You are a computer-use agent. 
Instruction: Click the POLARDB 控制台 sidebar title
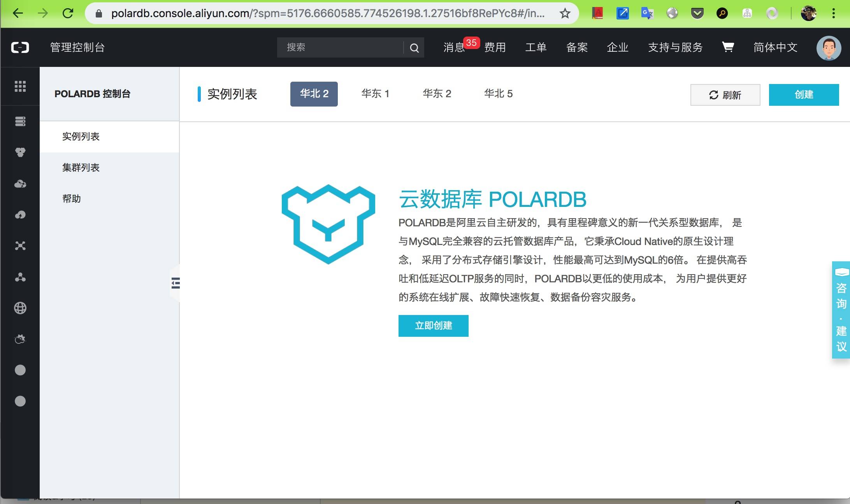click(x=92, y=94)
